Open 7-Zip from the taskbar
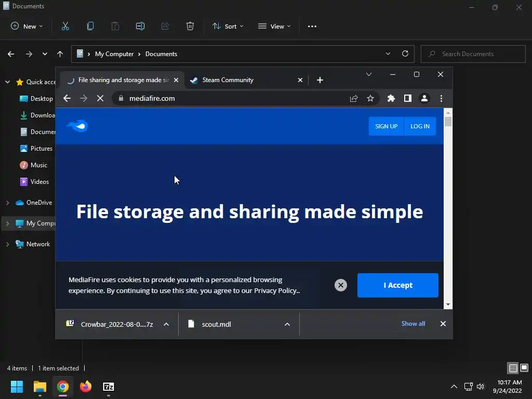Viewport: 532px width, 399px height. click(x=108, y=387)
